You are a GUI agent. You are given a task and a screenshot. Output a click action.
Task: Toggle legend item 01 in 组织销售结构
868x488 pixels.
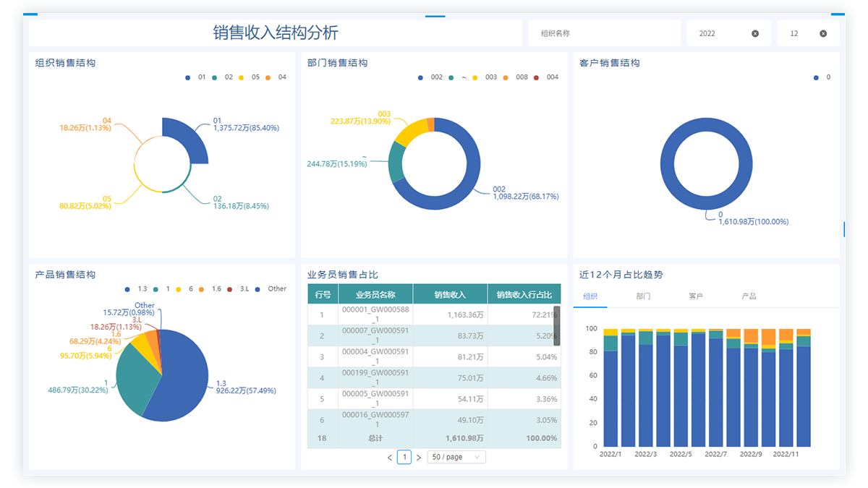tap(195, 77)
